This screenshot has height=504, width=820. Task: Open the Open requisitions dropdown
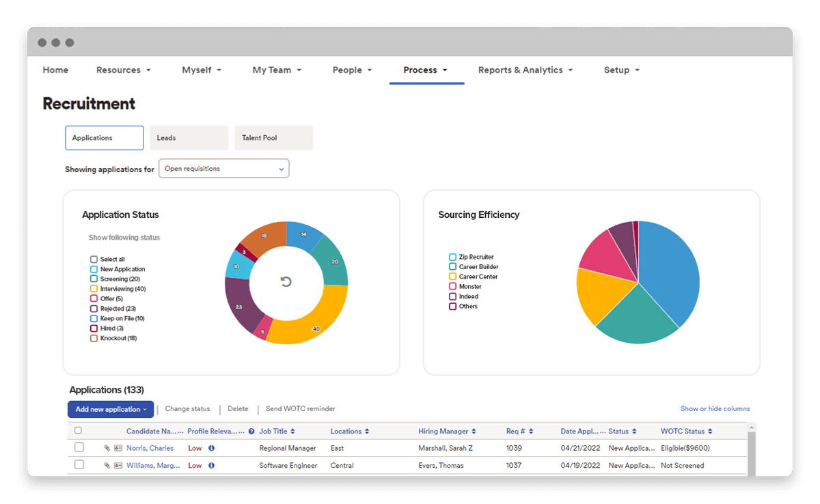tap(224, 168)
